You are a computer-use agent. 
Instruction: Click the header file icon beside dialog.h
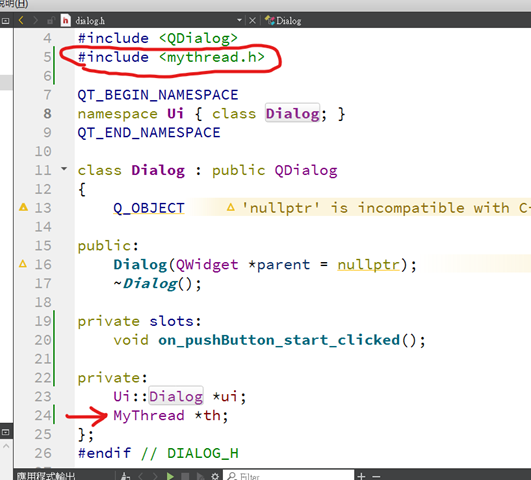coord(66,21)
